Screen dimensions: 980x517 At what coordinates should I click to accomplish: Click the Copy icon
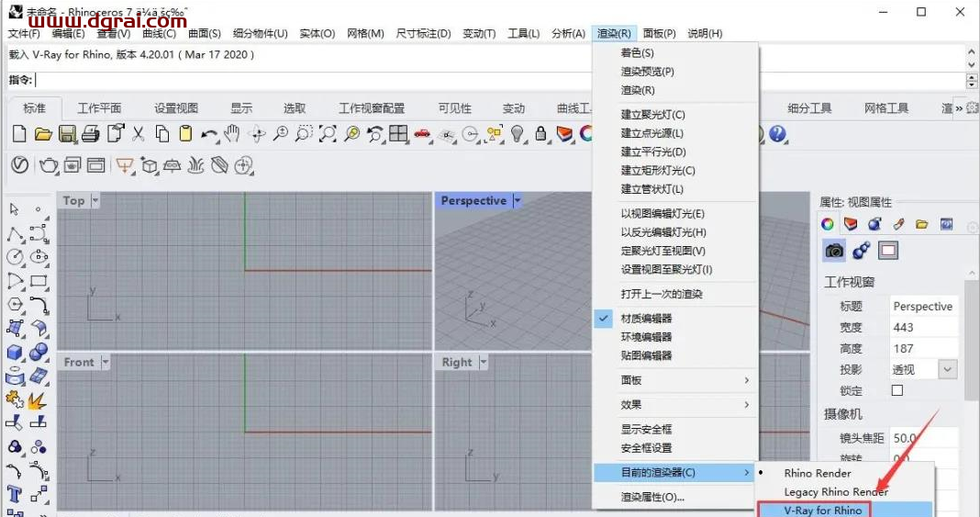coord(162,134)
